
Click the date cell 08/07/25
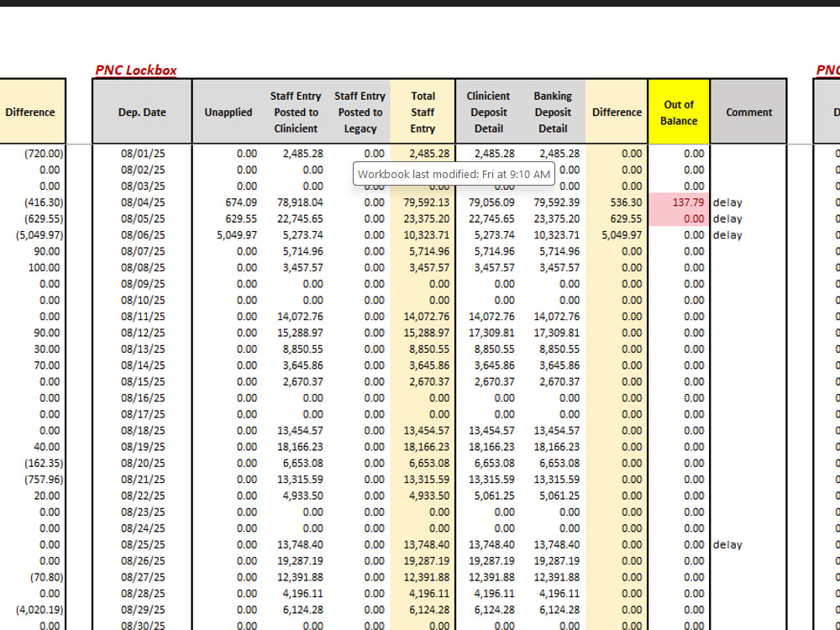point(143,251)
